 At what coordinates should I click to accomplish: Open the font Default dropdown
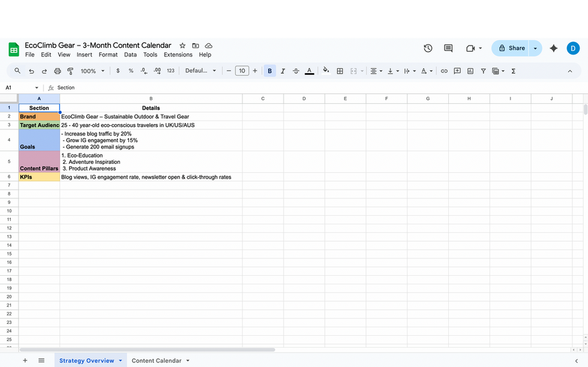[201, 70]
